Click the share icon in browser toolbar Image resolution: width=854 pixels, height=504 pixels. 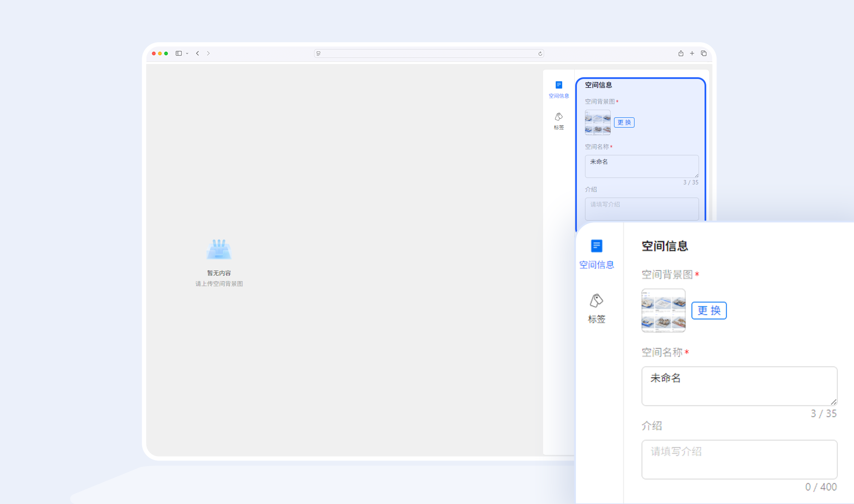coord(681,53)
